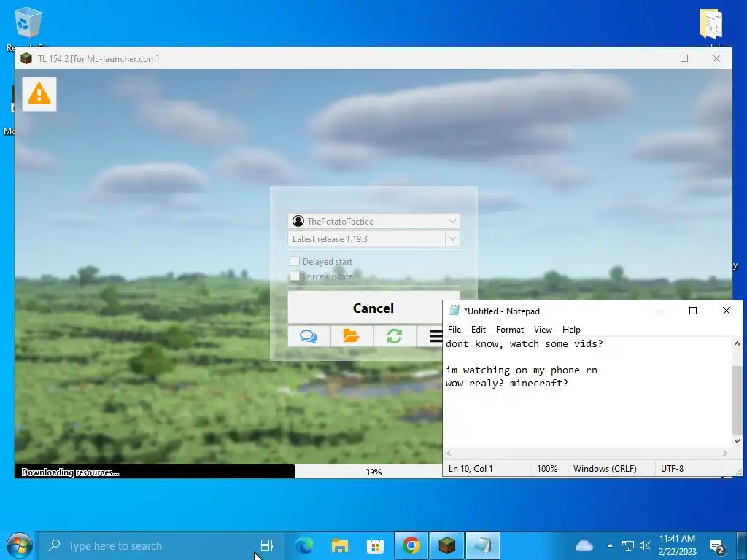
Task: Minimize the TL launcher window
Action: [x=652, y=58]
